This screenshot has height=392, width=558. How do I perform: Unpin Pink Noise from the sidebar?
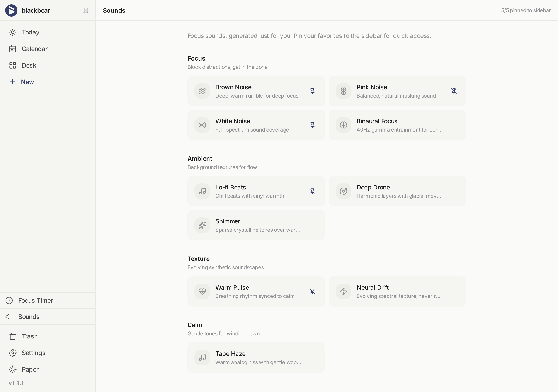pyautogui.click(x=454, y=91)
